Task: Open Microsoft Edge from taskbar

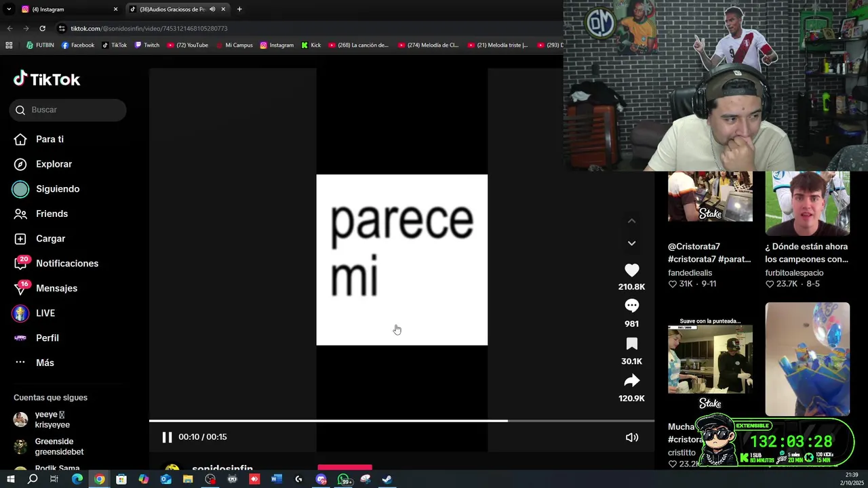Action: point(77,479)
